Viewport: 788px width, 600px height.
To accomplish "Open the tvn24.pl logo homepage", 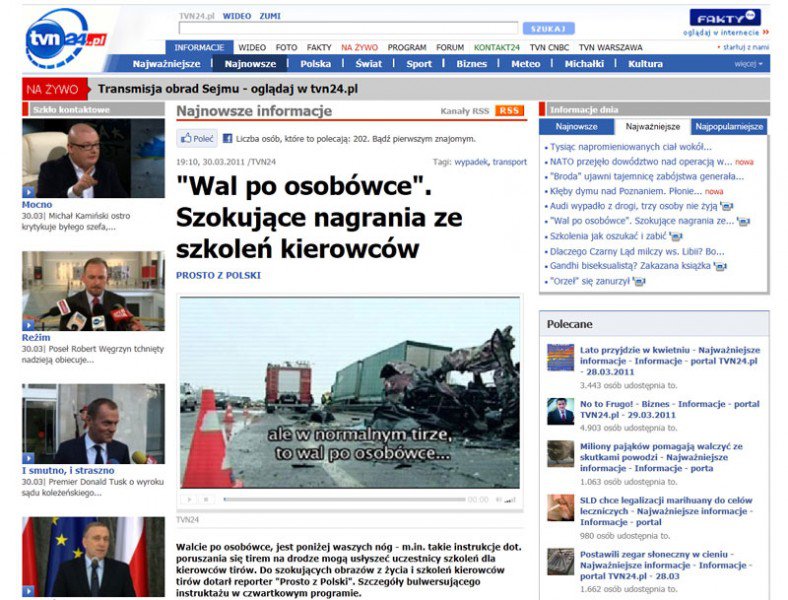I will (x=65, y=38).
